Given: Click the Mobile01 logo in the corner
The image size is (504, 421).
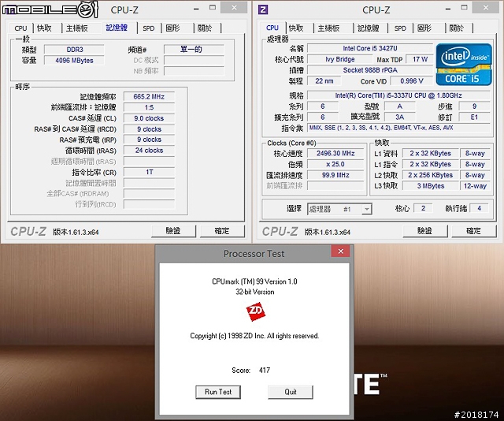Looking at the screenshot, I should (50, 9).
